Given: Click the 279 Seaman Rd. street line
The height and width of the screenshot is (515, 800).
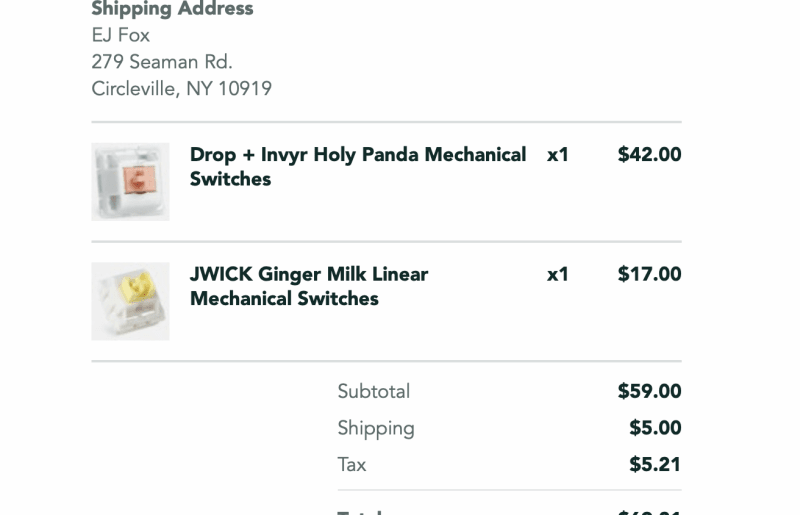Looking at the screenshot, I should click(161, 62).
